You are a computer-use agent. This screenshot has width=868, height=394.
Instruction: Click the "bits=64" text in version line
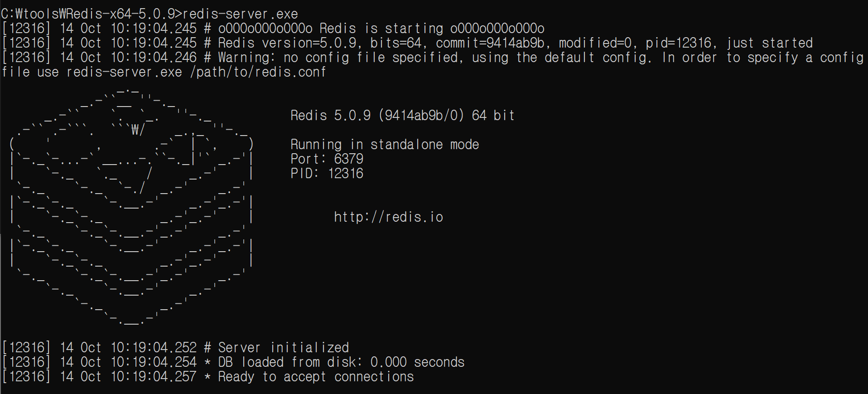click(395, 43)
